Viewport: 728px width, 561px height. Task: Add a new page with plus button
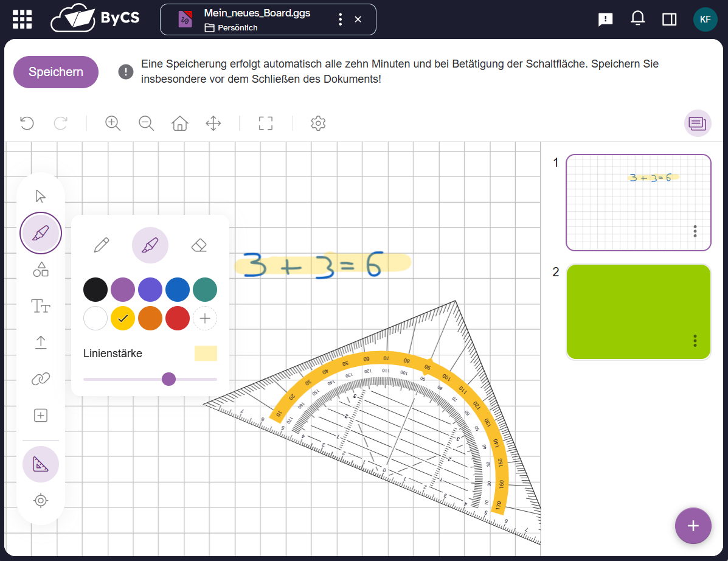tap(693, 526)
